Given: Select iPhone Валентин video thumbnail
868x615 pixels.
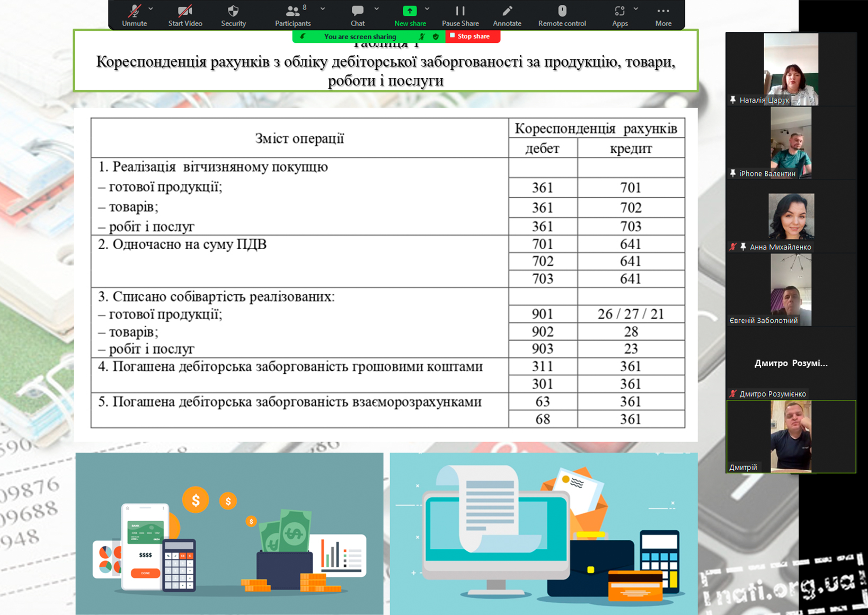Looking at the screenshot, I should pos(791,143).
